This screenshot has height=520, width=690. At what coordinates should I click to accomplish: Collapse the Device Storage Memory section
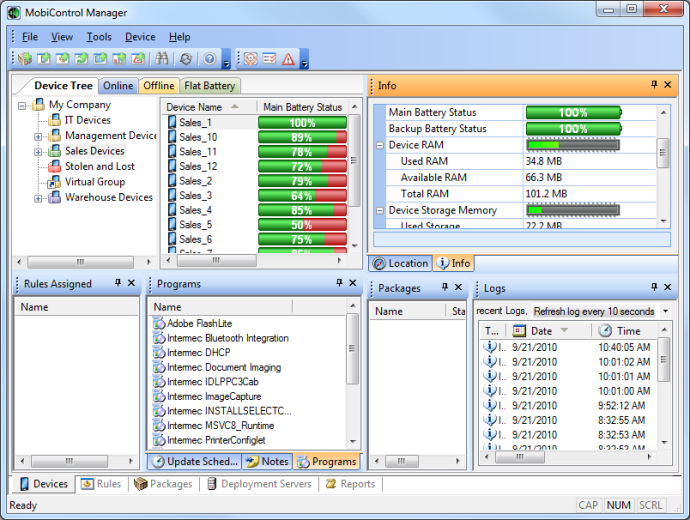(380, 211)
